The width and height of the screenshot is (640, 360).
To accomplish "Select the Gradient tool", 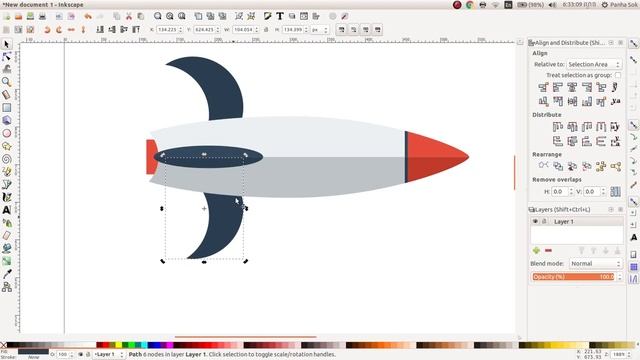I will [7, 261].
